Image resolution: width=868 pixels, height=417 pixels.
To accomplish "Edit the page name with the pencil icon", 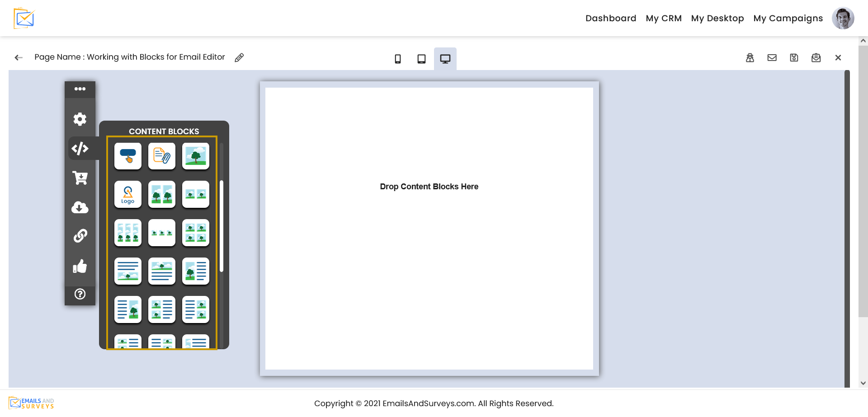I will coord(239,57).
